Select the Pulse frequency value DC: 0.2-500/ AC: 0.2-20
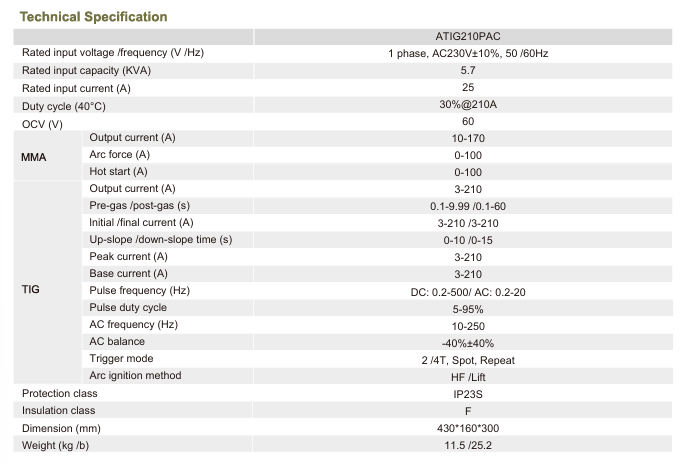 (468, 291)
